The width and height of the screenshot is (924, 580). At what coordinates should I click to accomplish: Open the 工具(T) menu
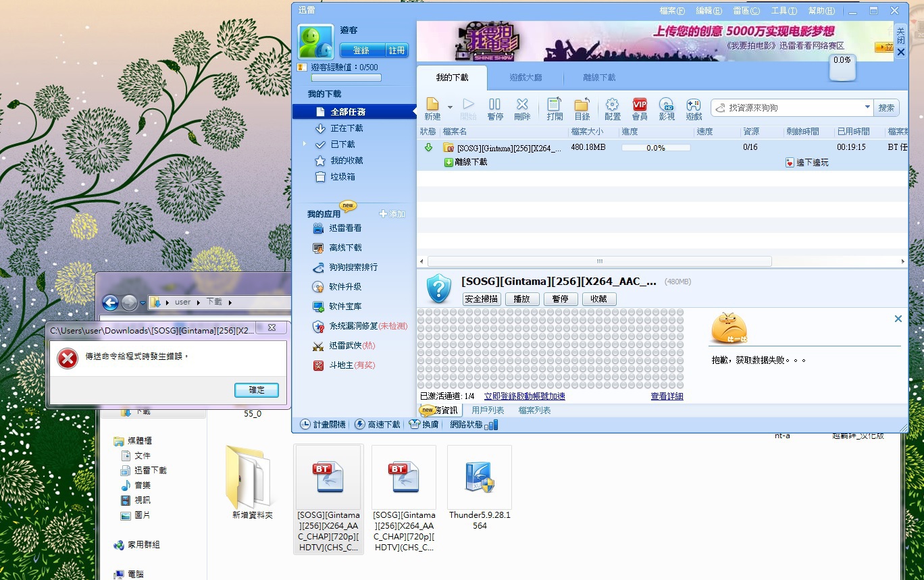784,11
